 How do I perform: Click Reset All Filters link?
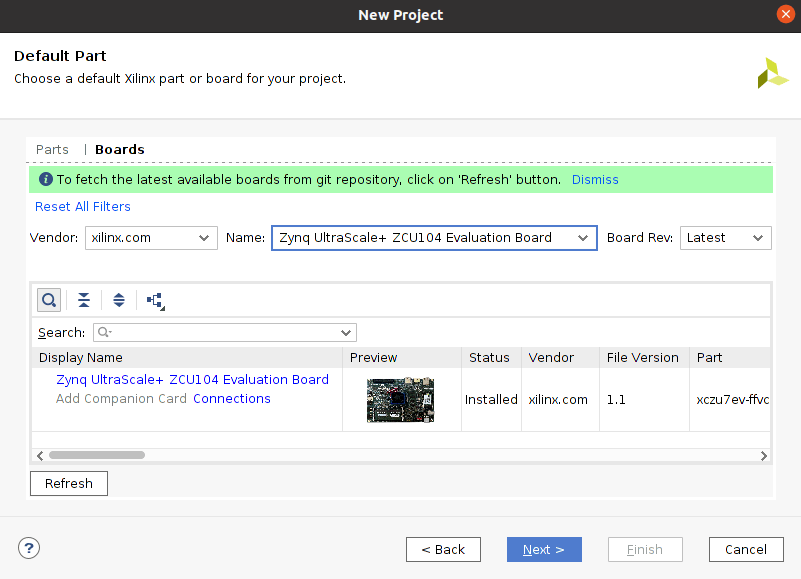click(83, 206)
